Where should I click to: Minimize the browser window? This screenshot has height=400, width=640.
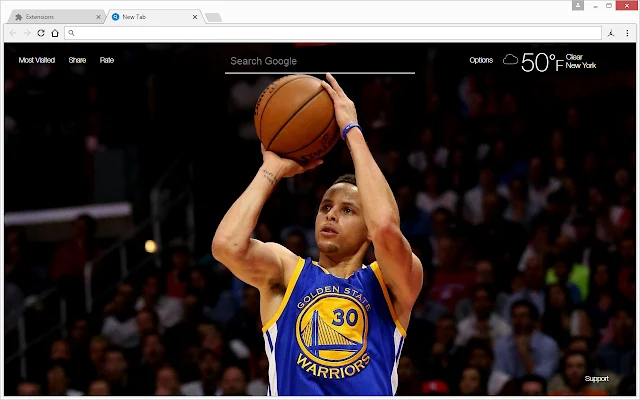tap(596, 6)
